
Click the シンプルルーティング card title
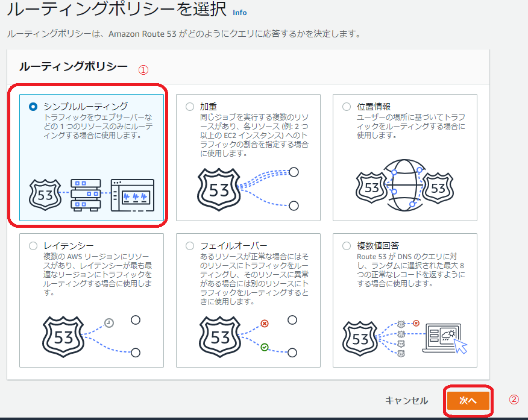pyautogui.click(x=86, y=107)
